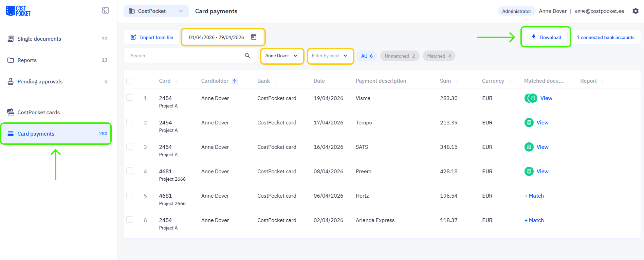The image size is (644, 260).
Task: Open Single documents in sidebar
Action: coord(57,39)
